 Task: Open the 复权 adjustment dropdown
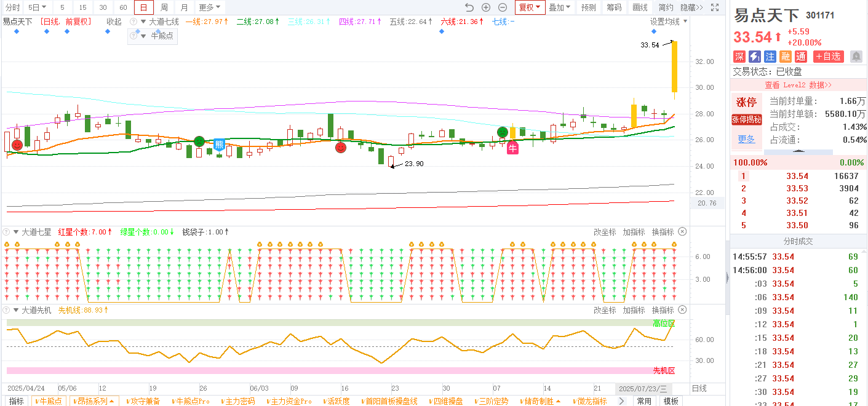[530, 7]
